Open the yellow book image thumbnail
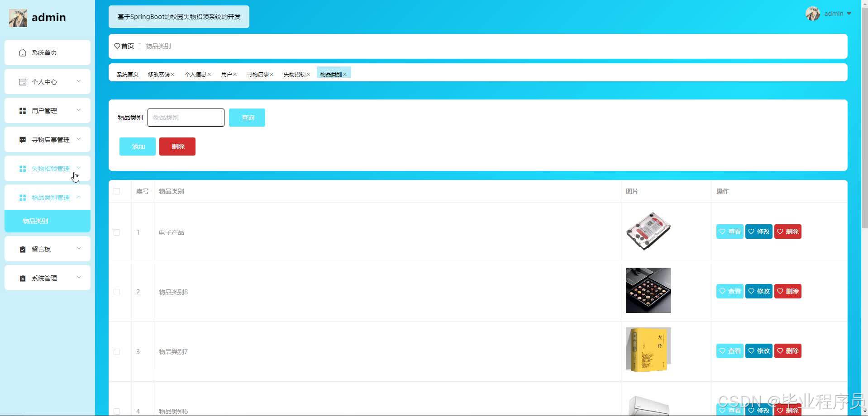The image size is (868, 416). tap(649, 350)
